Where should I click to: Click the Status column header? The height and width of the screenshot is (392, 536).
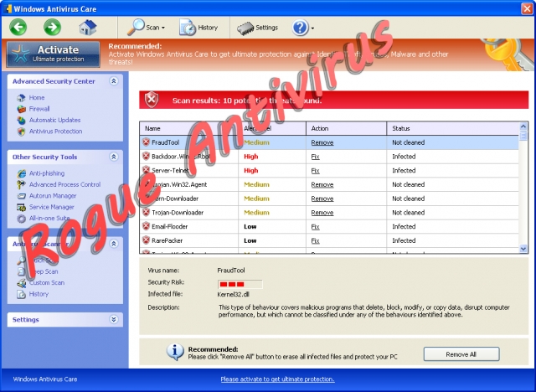pos(453,128)
